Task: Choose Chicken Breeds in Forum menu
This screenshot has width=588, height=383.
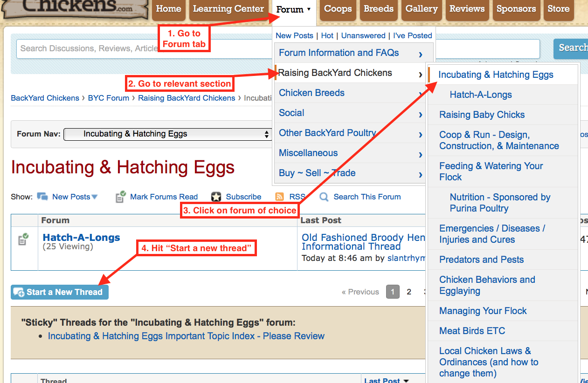Action: [x=311, y=93]
